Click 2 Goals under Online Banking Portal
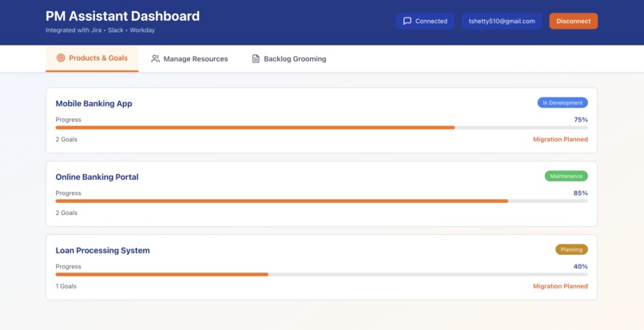644x330 pixels. 66,213
